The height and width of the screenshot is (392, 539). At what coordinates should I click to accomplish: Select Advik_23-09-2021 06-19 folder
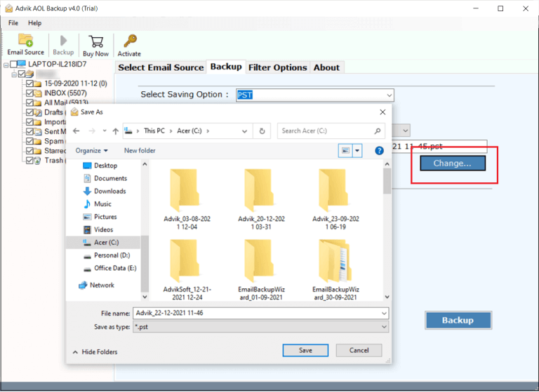tap(335, 200)
